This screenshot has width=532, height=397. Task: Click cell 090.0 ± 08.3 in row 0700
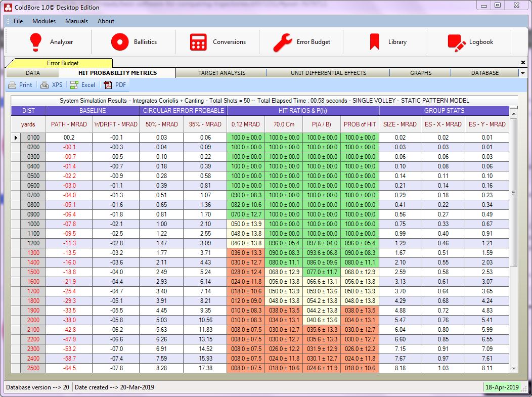tap(246, 195)
